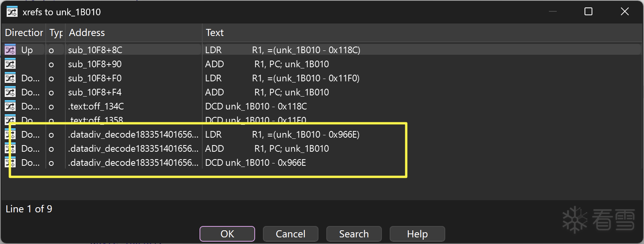
Task: Click the xref icon for .text:off_134C row
Action: coord(10,106)
